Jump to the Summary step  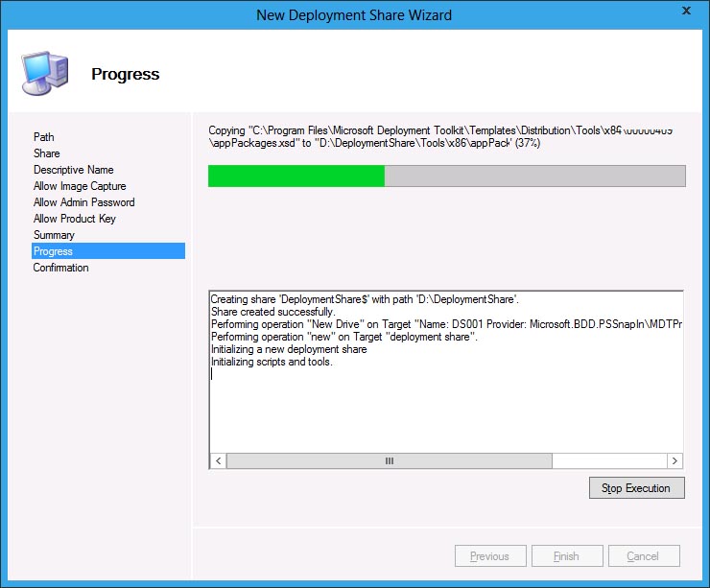(x=54, y=235)
